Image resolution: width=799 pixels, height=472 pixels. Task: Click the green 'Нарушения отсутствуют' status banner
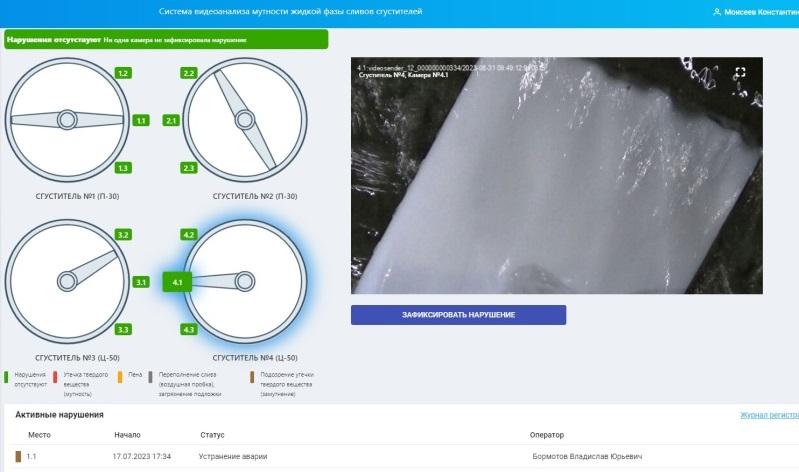click(165, 40)
